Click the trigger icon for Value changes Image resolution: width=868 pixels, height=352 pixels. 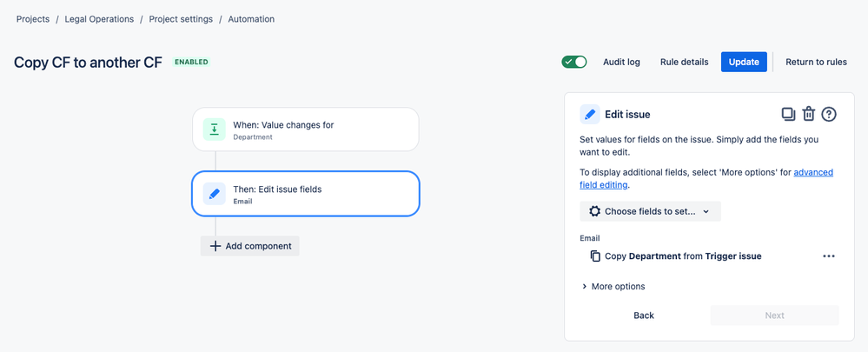214,130
